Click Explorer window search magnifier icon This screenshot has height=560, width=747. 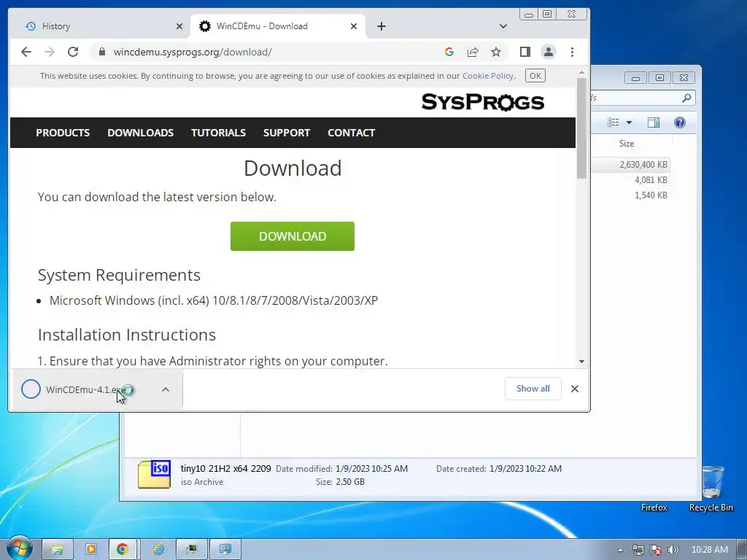686,98
